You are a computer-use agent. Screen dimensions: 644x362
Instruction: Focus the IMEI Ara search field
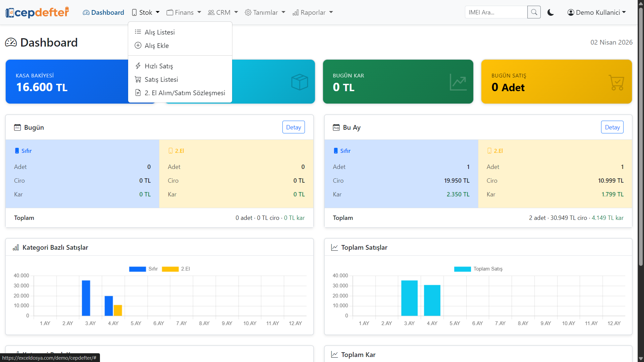pyautogui.click(x=496, y=12)
